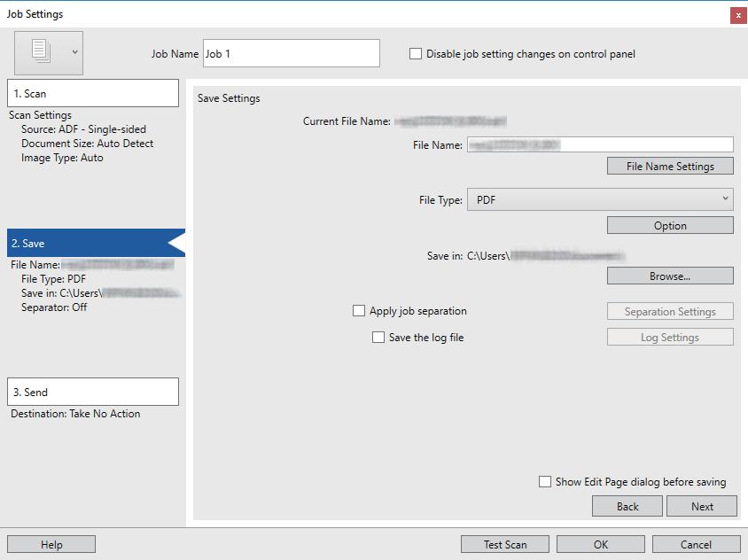The width and height of the screenshot is (748, 560).
Task: Close the Job Settings window
Action: pos(738,15)
